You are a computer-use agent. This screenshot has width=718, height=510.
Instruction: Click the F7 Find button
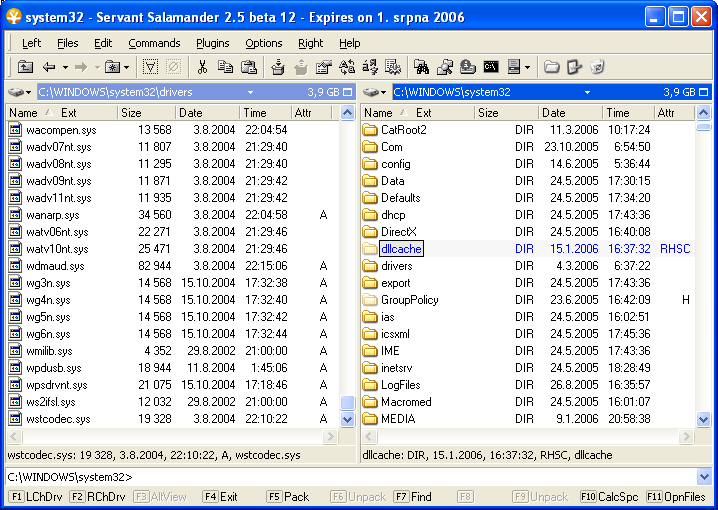(x=413, y=497)
